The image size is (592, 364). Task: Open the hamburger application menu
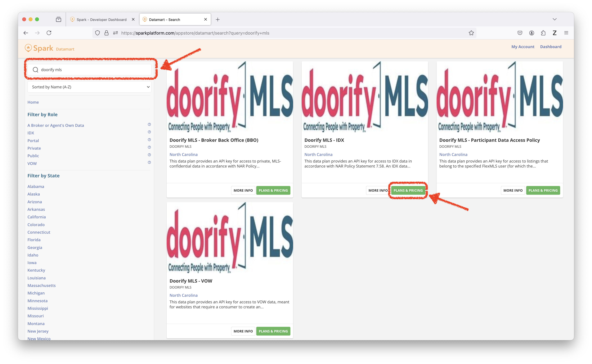click(566, 33)
